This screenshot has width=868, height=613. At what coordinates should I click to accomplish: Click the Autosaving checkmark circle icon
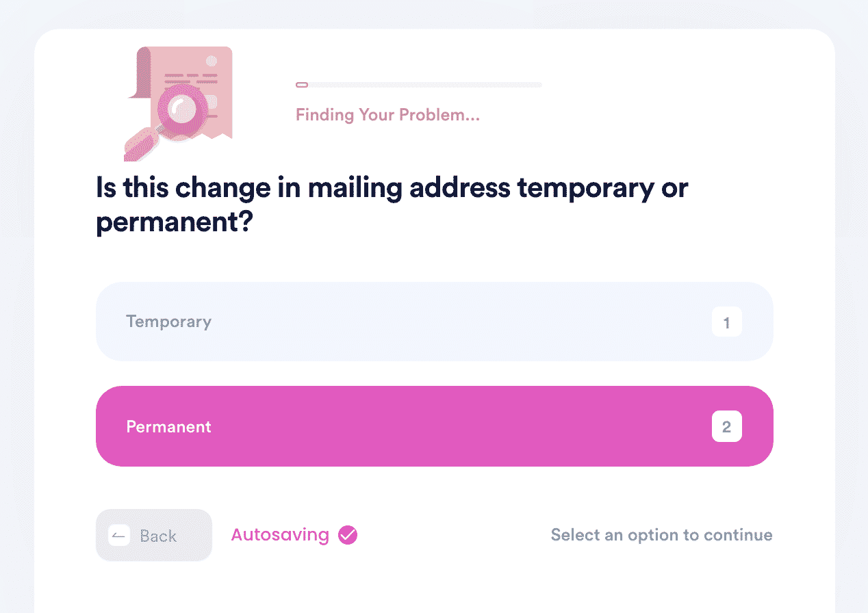pyautogui.click(x=348, y=535)
